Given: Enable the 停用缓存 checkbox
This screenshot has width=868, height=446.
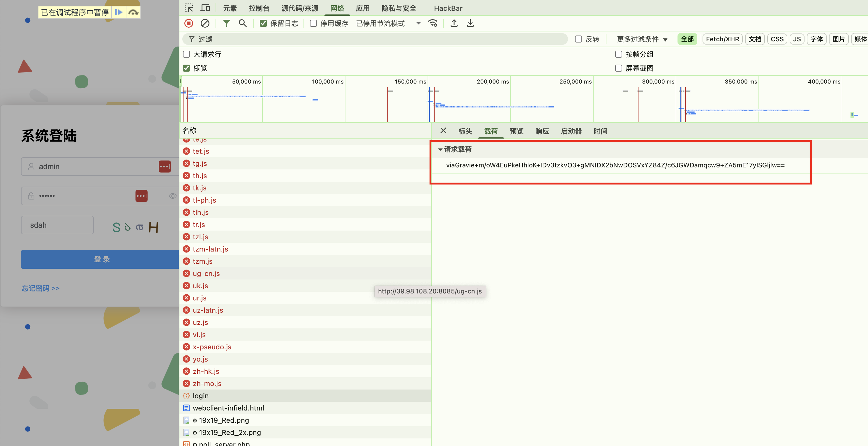Looking at the screenshot, I should (x=313, y=23).
